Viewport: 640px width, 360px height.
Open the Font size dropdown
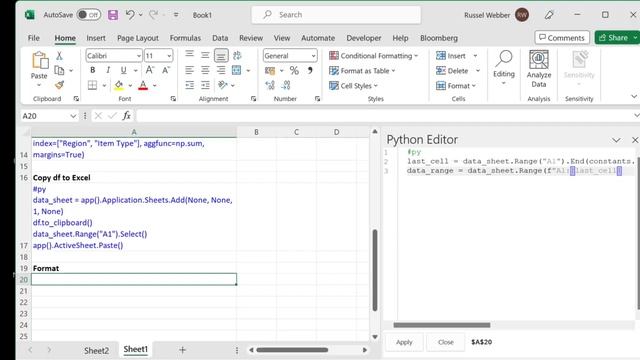169,56
